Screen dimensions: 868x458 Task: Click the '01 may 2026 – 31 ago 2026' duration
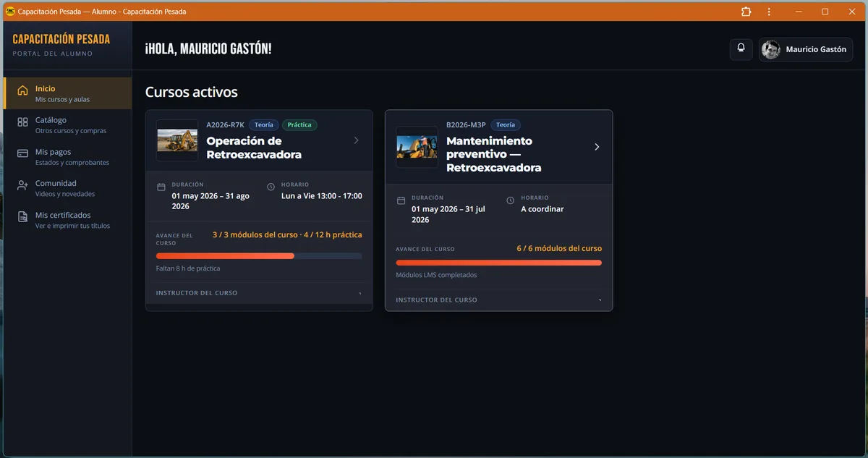[x=210, y=201]
